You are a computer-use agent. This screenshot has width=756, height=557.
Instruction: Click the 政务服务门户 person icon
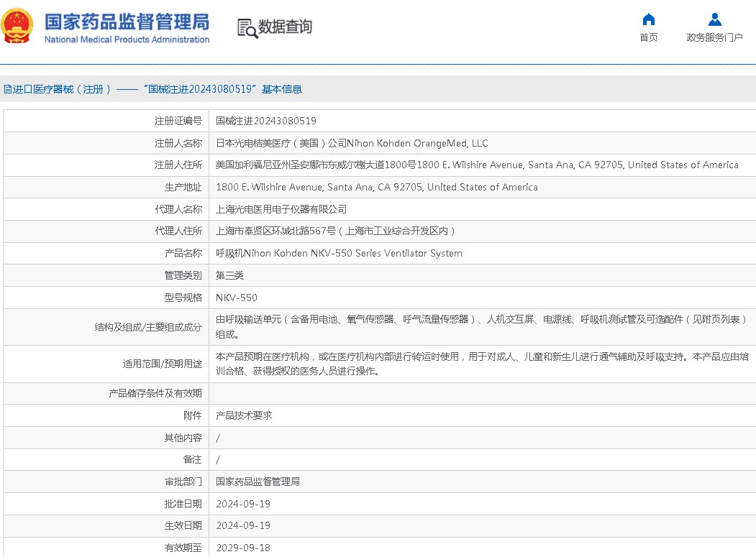click(x=714, y=19)
